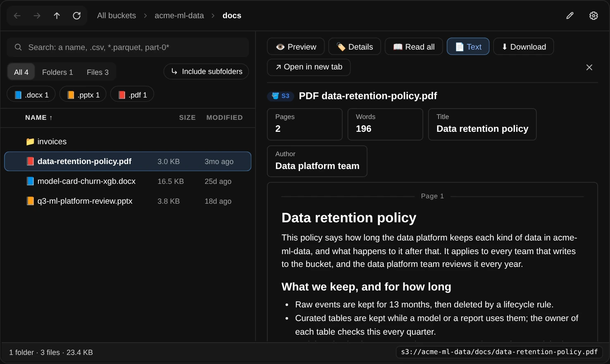Viewport: 610px width, 364px height.
Task: Open the invoices folder
Action: pyautogui.click(x=128, y=142)
